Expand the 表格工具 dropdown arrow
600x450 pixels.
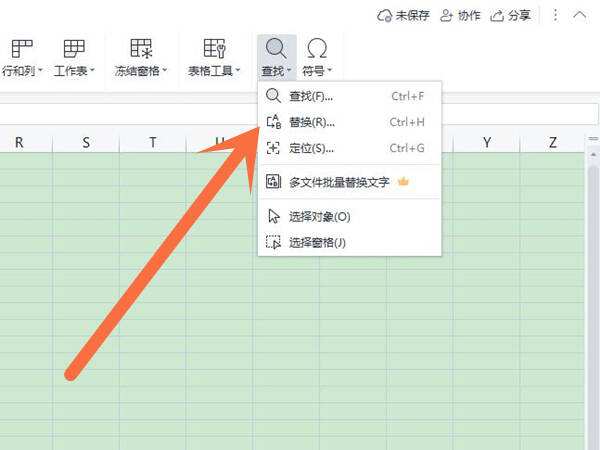pyautogui.click(x=238, y=70)
